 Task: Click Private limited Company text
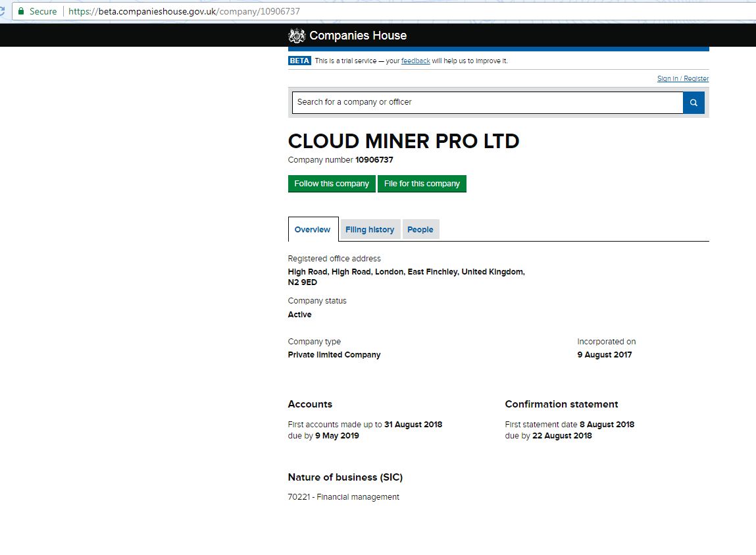[x=334, y=355]
